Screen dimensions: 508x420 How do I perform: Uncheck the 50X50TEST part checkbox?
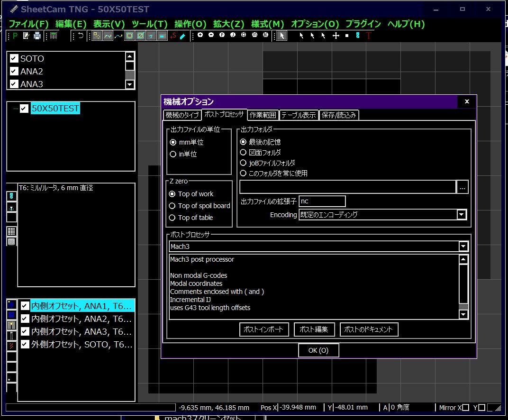(x=24, y=108)
